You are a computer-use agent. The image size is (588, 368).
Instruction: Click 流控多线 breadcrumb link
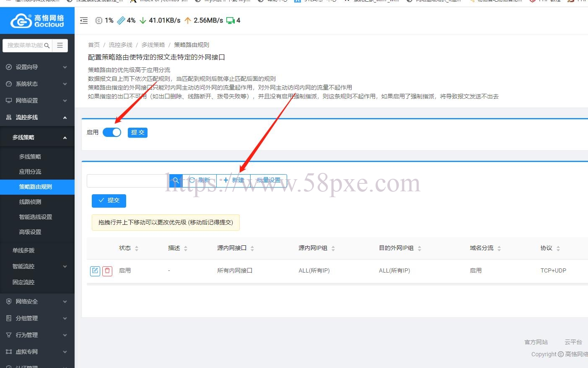click(121, 45)
